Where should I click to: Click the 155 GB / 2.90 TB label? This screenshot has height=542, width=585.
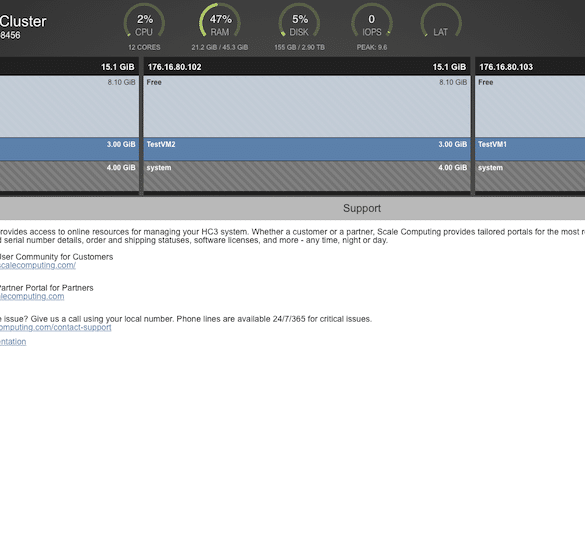point(299,47)
